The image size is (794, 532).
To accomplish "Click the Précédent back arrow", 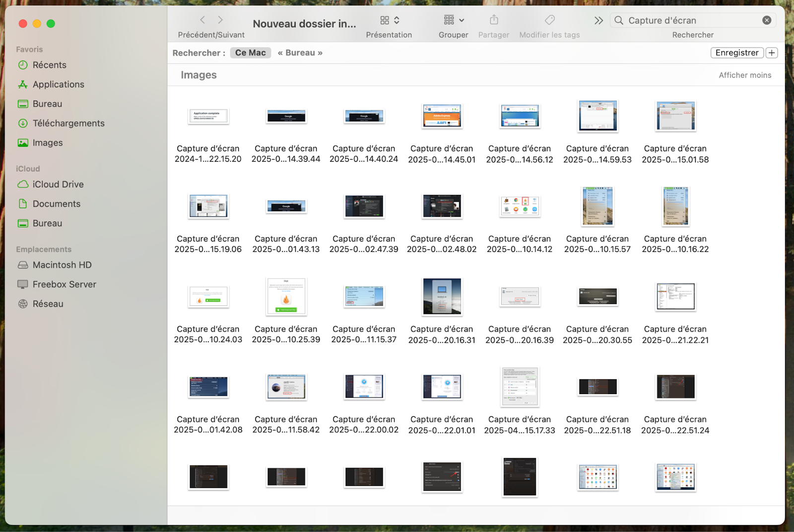I will pos(202,20).
